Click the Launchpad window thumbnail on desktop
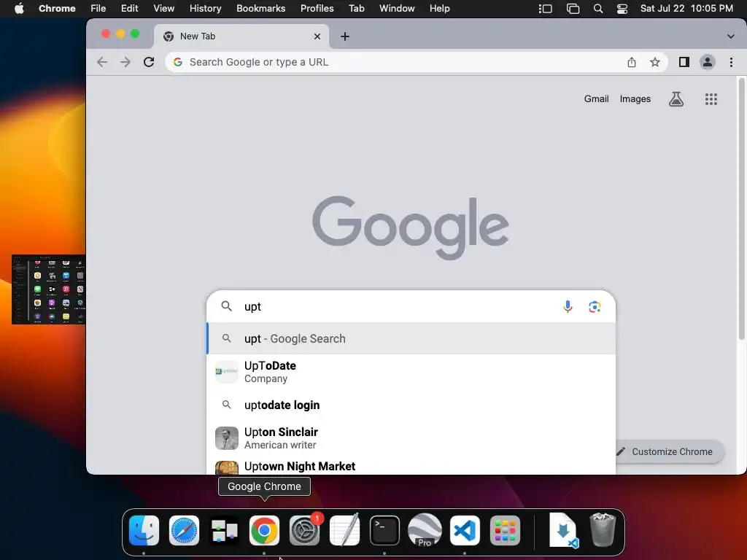 [49, 289]
